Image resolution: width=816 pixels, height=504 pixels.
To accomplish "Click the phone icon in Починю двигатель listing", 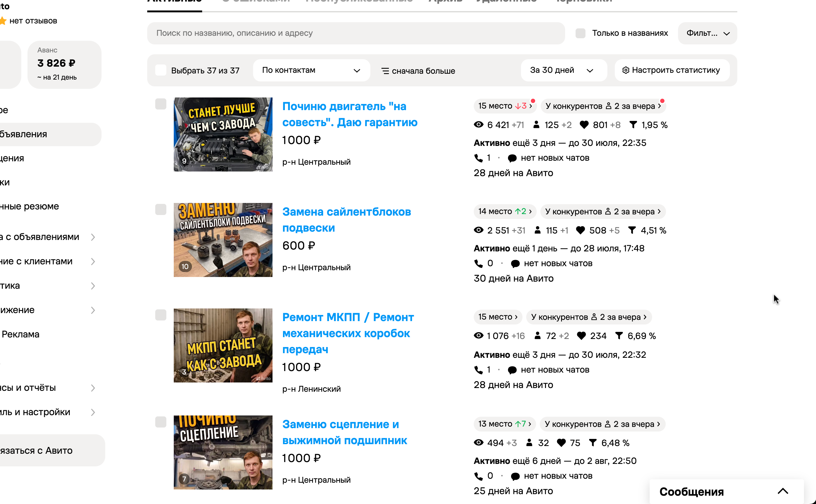I will pyautogui.click(x=479, y=158).
